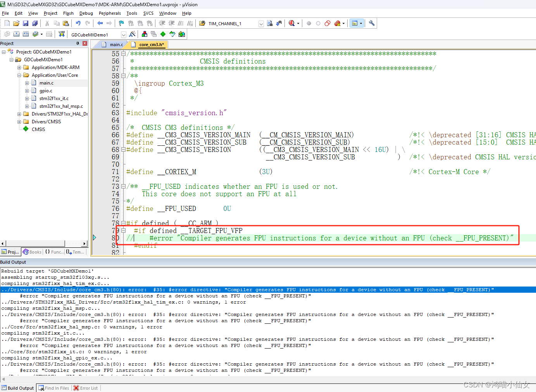Create a new file with toolbar icon
536x392 pixels.
[x=7, y=23]
